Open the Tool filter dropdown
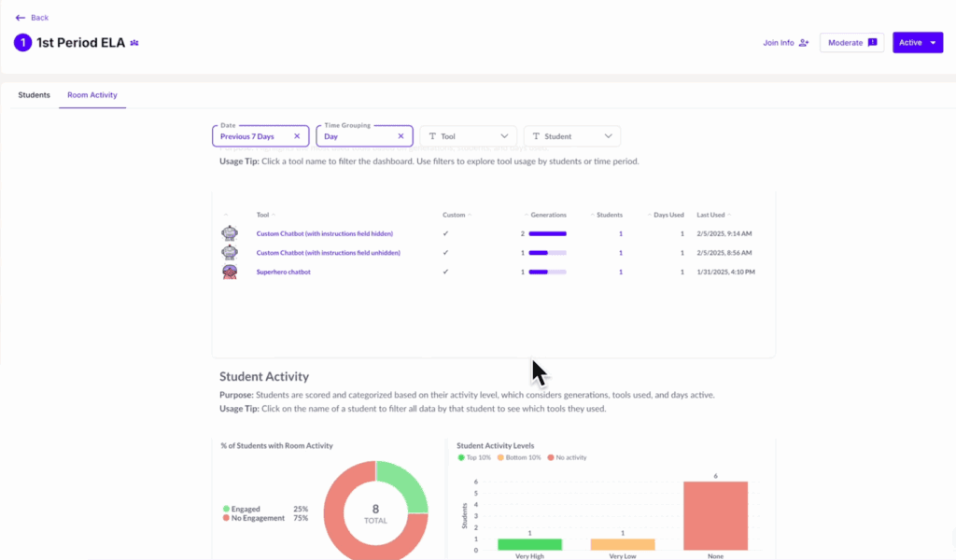 (x=468, y=136)
